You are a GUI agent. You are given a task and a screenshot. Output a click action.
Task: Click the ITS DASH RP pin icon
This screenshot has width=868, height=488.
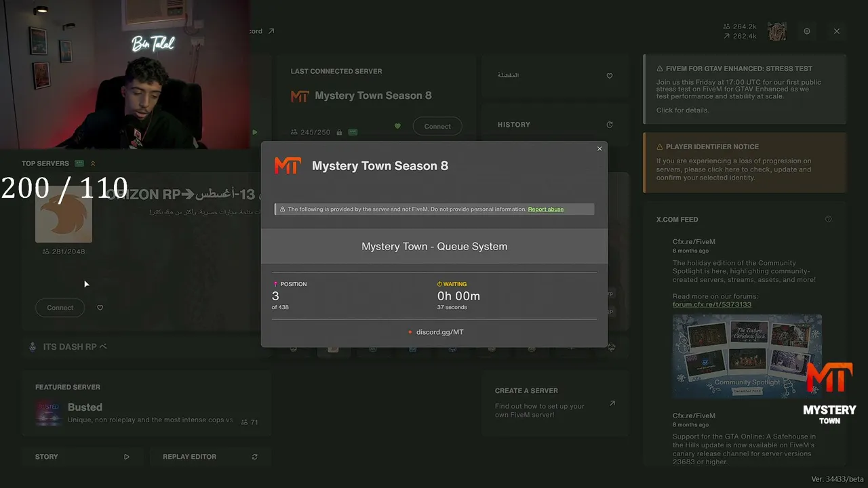click(33, 346)
